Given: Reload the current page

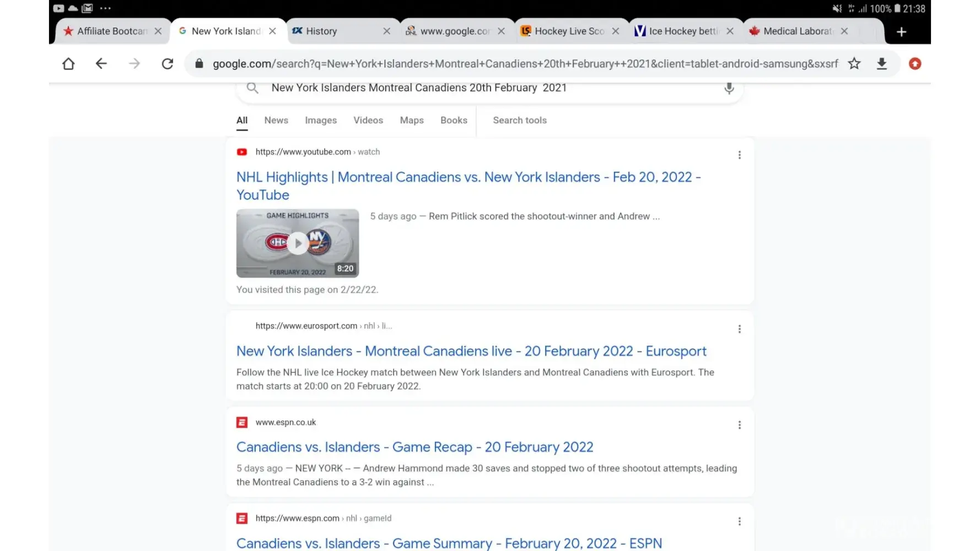Looking at the screenshot, I should (168, 64).
